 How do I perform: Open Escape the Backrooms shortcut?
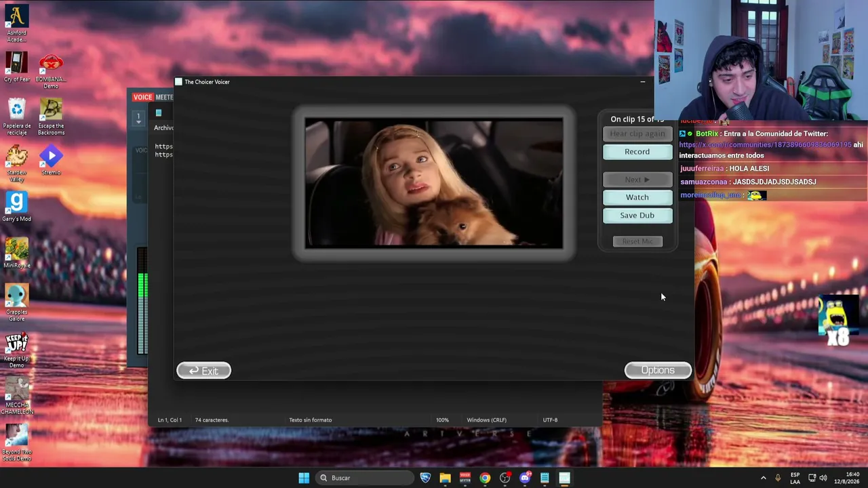pyautogui.click(x=51, y=117)
